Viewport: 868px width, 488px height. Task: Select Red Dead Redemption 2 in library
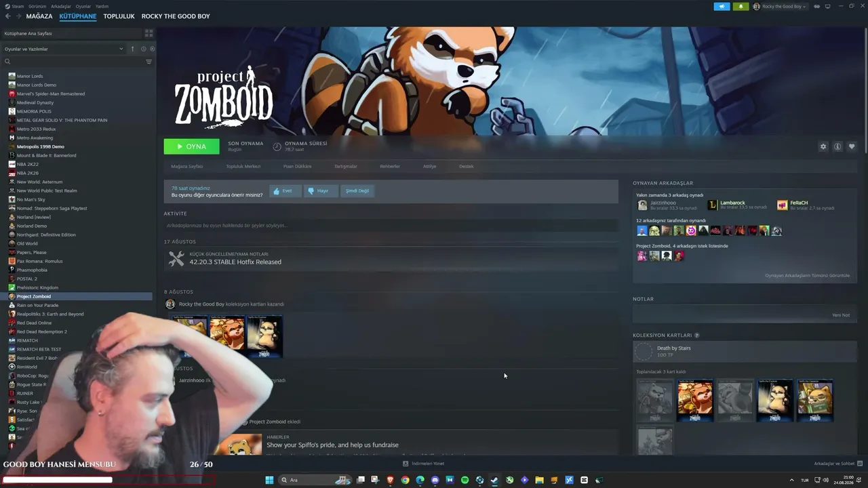coord(42,331)
